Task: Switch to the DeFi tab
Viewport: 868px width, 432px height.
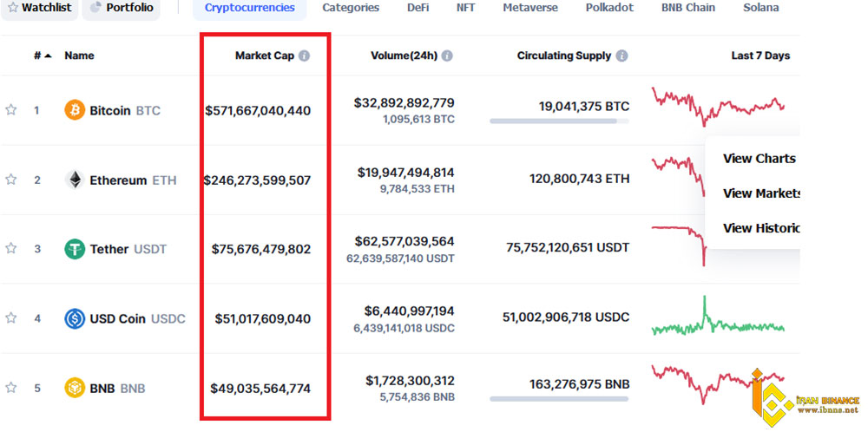Action: point(418,8)
